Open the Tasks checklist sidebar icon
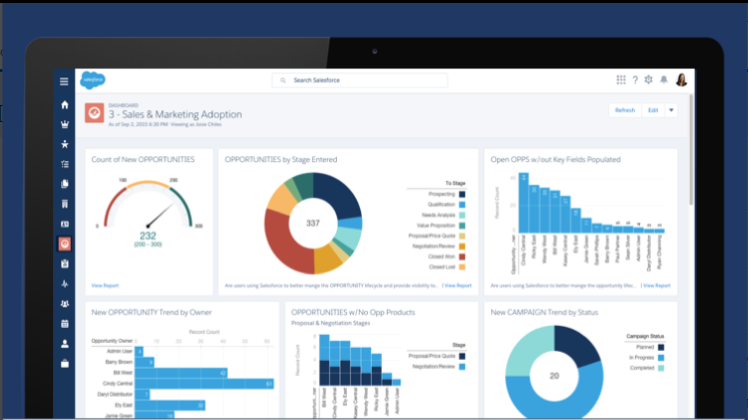Viewport: 748px width, 420px height. pyautogui.click(x=64, y=164)
